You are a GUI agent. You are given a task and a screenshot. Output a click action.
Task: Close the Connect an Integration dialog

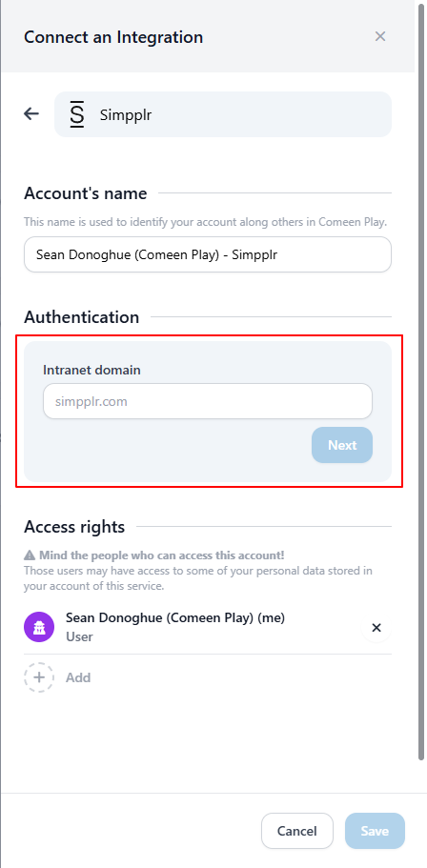(380, 36)
